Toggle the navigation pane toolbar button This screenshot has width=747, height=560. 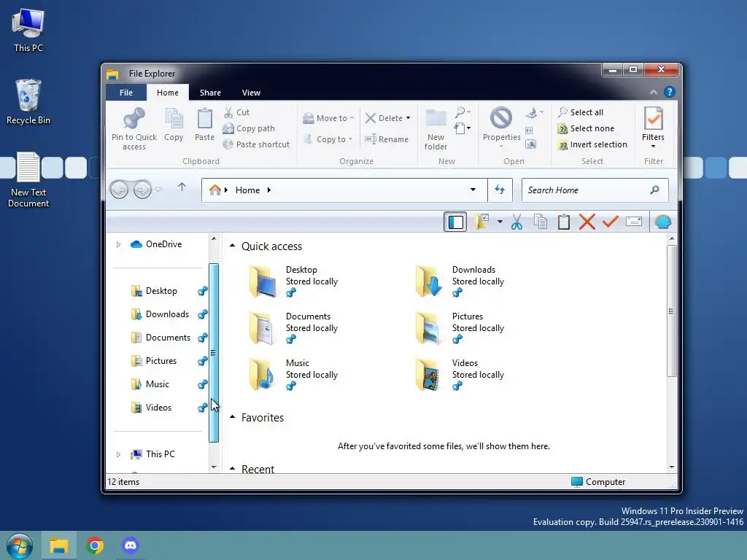(455, 222)
